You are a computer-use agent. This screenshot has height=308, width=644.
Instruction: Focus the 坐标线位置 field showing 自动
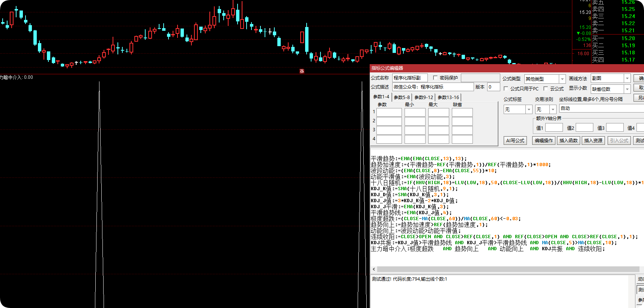click(x=601, y=108)
